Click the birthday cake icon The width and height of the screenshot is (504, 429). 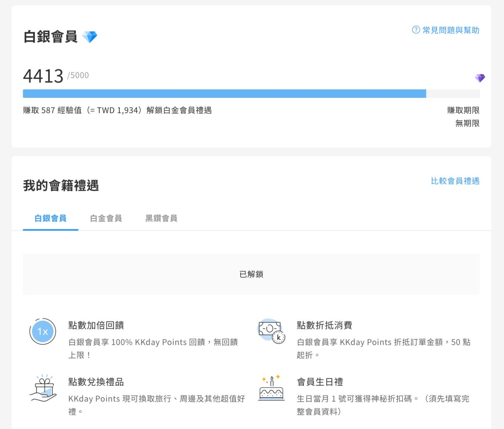click(x=271, y=388)
